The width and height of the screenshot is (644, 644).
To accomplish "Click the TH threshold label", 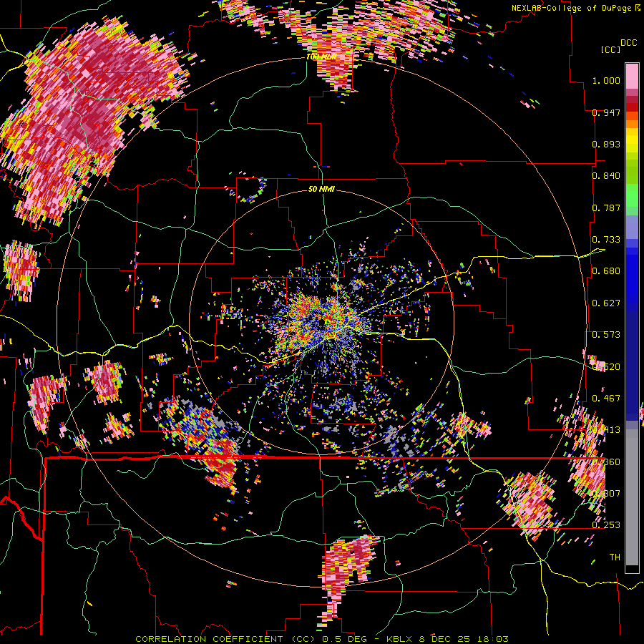I will 615,557.
